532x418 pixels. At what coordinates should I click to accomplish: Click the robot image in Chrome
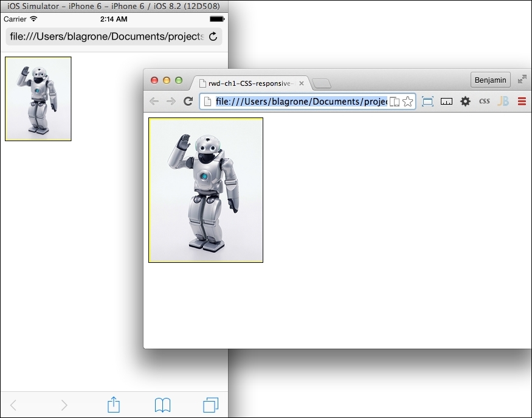206,190
